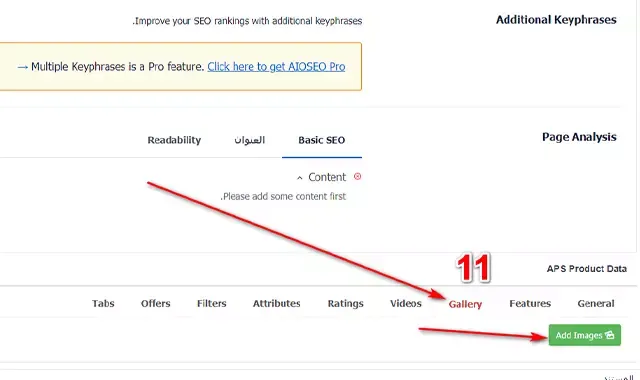Click the APS Product Data panel header
This screenshot has height=380, width=640.
(x=587, y=269)
